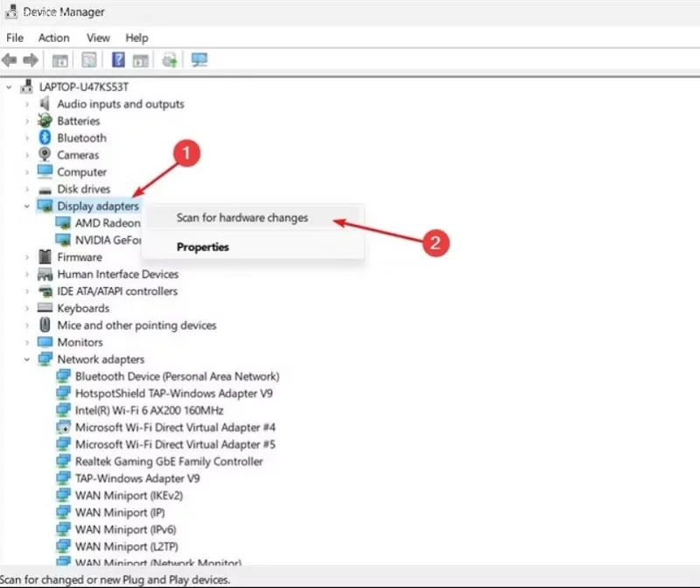Screen dimensions: 700x588
Task: Select the AMD Radeon display adapter
Action: (108, 223)
